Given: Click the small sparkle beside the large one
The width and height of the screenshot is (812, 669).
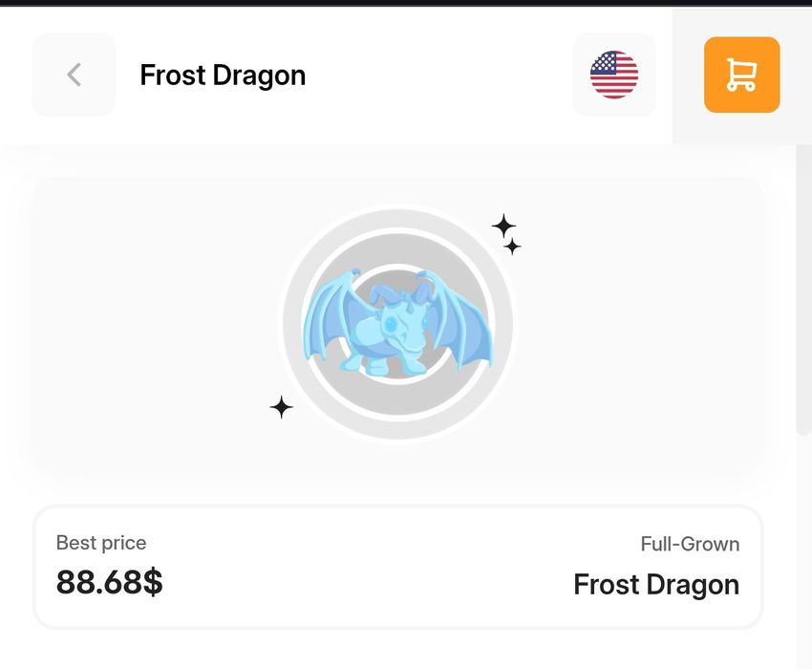Looking at the screenshot, I should (x=513, y=248).
